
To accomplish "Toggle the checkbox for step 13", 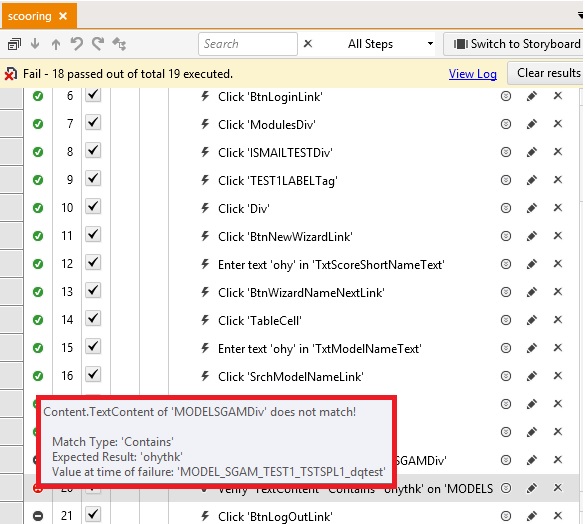I will pyautogui.click(x=93, y=291).
